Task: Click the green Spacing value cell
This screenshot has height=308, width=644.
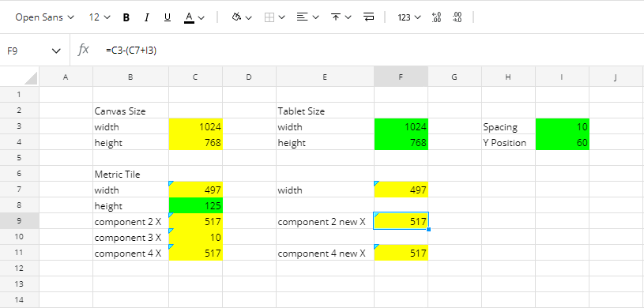Action: pyautogui.click(x=563, y=126)
